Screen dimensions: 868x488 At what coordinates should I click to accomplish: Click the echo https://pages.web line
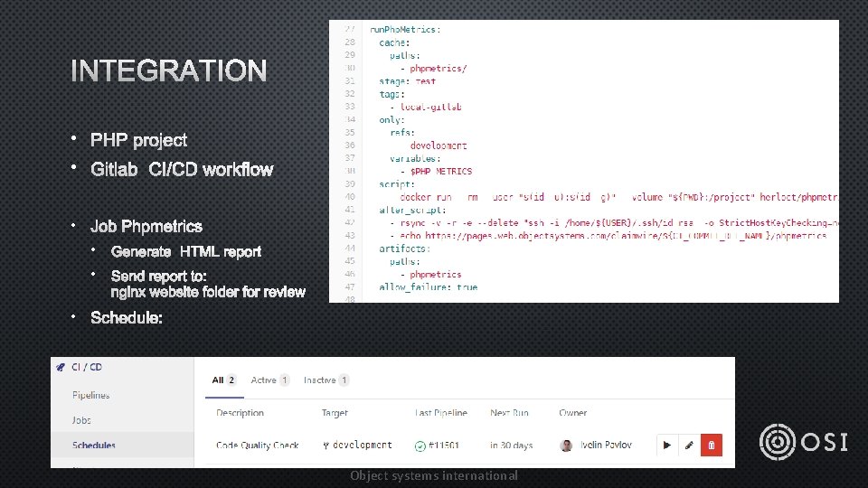tap(608, 235)
